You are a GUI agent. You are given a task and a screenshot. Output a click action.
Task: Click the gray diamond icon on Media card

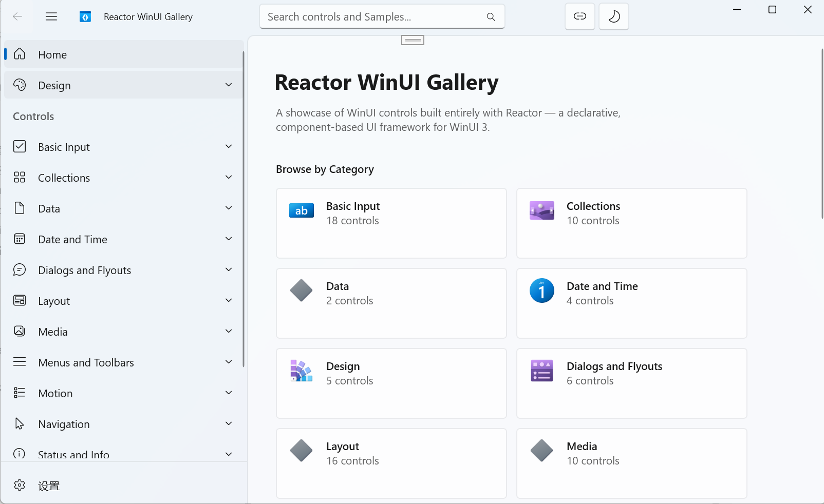pyautogui.click(x=542, y=451)
